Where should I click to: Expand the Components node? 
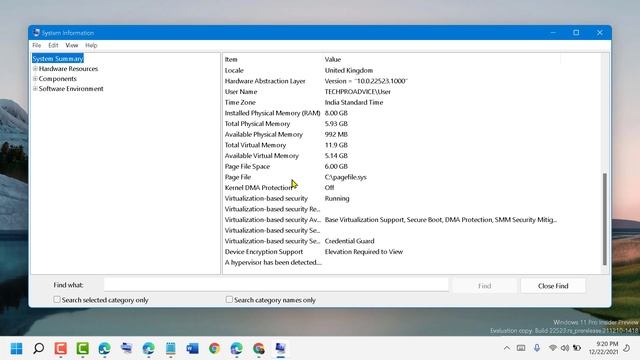tap(35, 78)
